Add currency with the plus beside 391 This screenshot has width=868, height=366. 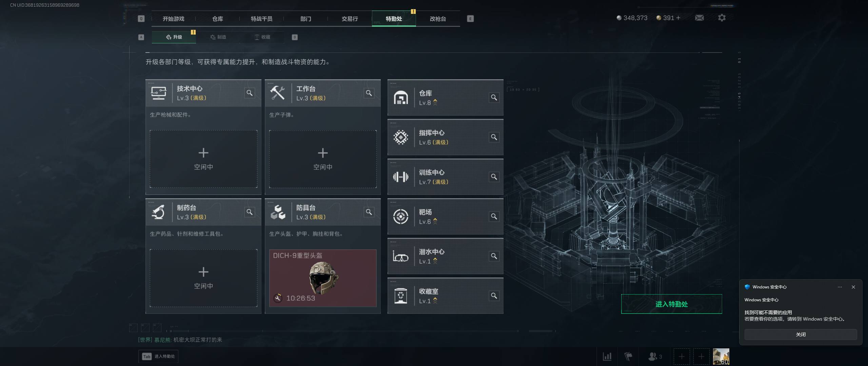click(x=678, y=18)
